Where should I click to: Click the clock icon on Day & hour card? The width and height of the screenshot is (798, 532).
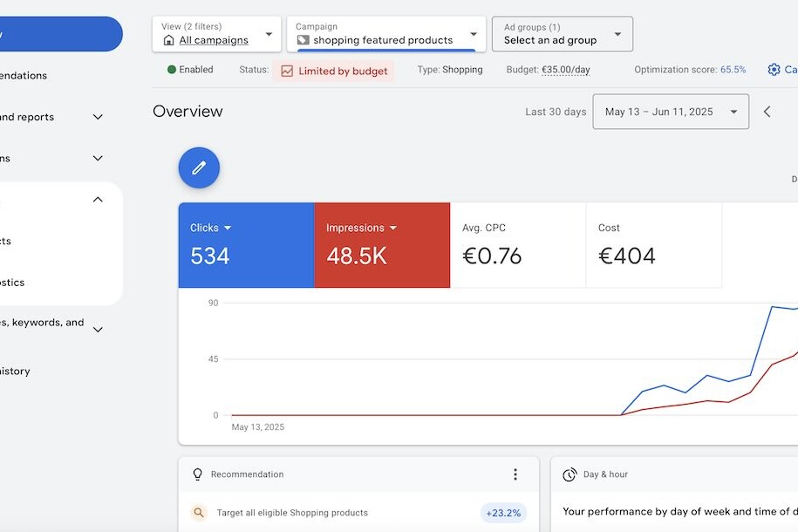coord(570,474)
